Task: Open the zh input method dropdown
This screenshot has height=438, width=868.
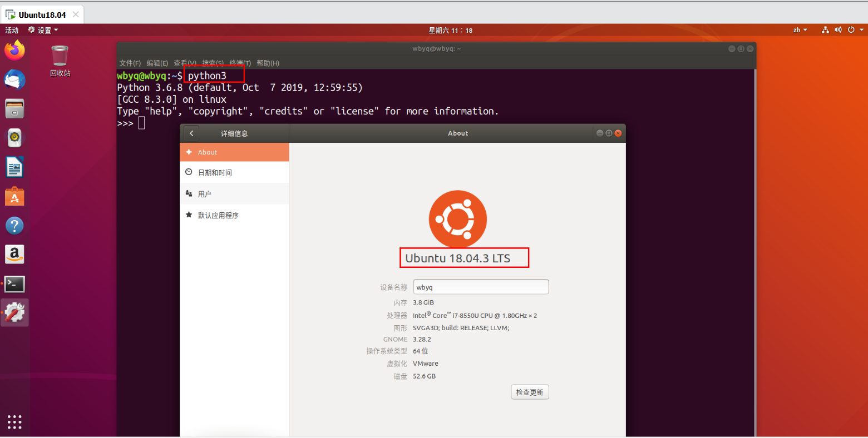Action: click(800, 30)
